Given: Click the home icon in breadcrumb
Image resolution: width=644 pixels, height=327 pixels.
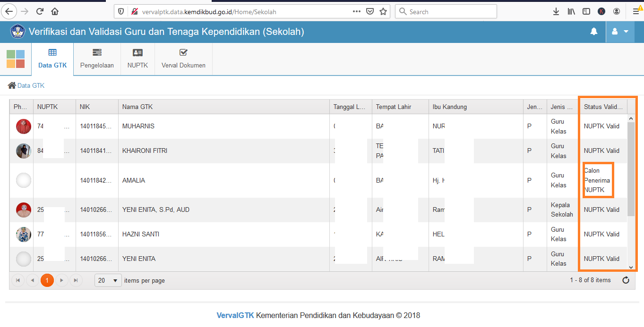Looking at the screenshot, I should pyautogui.click(x=12, y=85).
